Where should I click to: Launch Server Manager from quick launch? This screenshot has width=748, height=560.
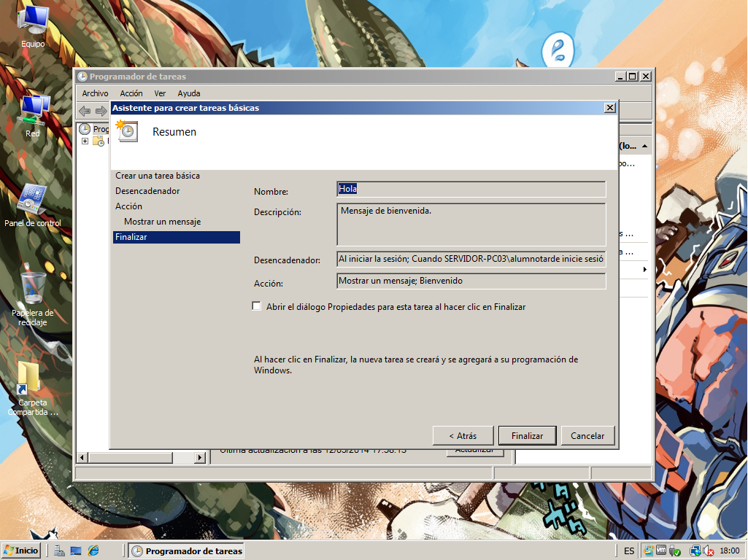[x=59, y=551]
